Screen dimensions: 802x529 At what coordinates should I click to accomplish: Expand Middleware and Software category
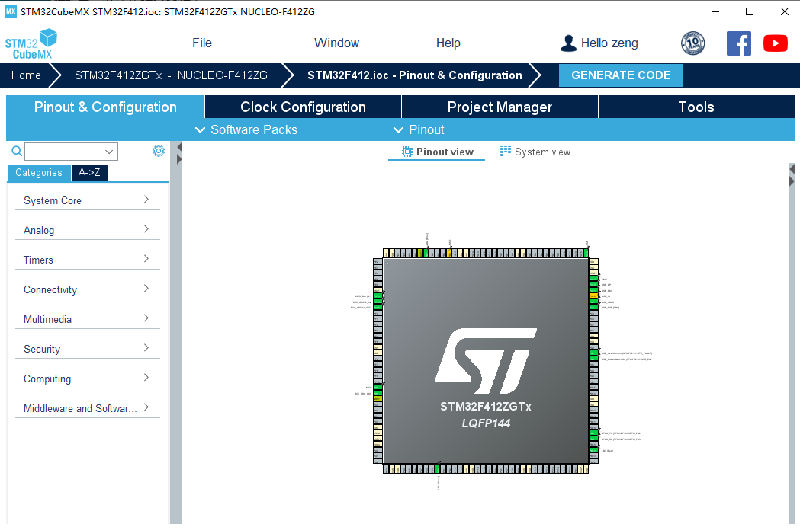point(87,408)
